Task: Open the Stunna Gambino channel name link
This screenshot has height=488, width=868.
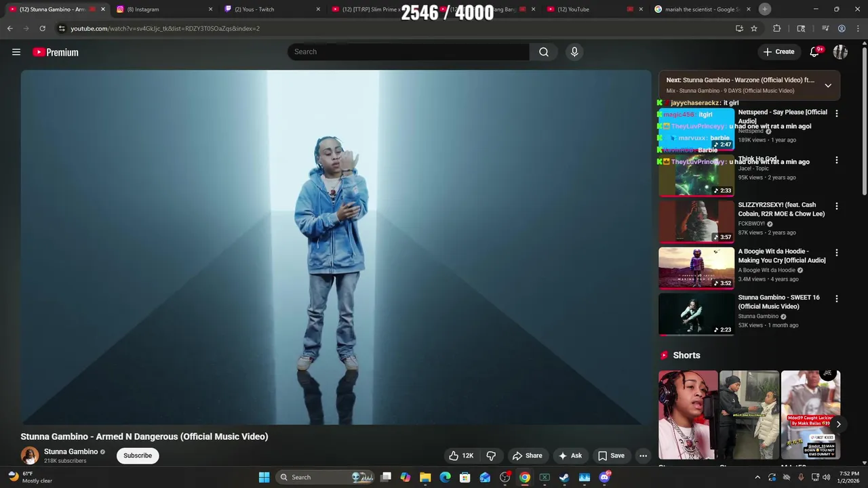Action: tap(71, 451)
